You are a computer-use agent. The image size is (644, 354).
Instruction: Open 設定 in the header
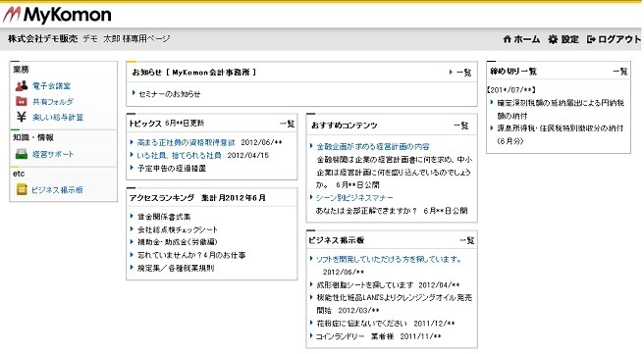coord(569,39)
